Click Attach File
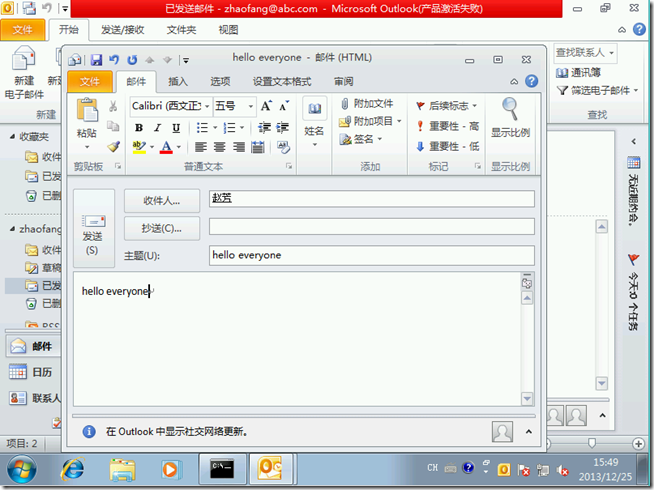Viewport: 654px width, 490px height. pos(367,103)
